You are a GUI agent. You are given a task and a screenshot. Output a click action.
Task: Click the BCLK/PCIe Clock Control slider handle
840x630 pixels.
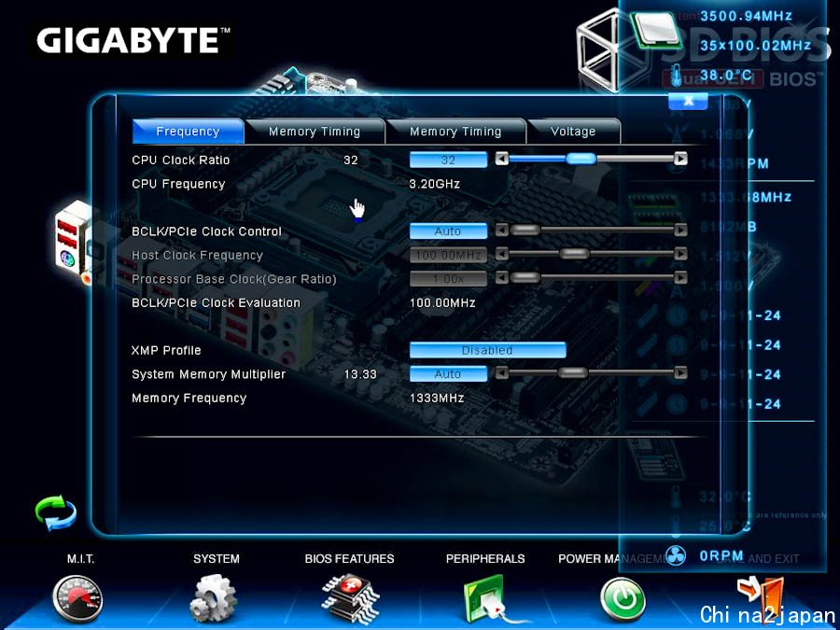pyautogui.click(x=525, y=231)
